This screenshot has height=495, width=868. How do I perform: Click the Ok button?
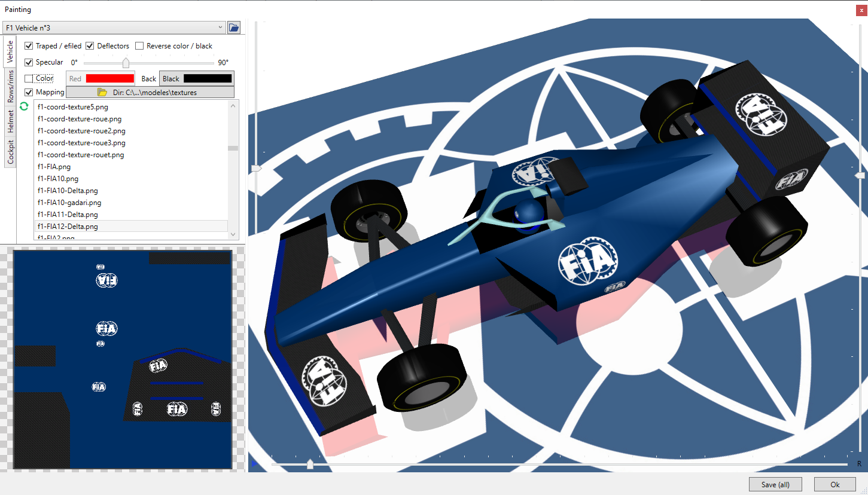[835, 485]
